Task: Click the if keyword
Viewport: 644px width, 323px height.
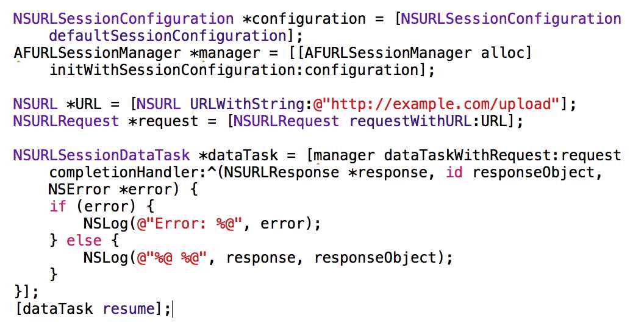Action: [x=58, y=207]
